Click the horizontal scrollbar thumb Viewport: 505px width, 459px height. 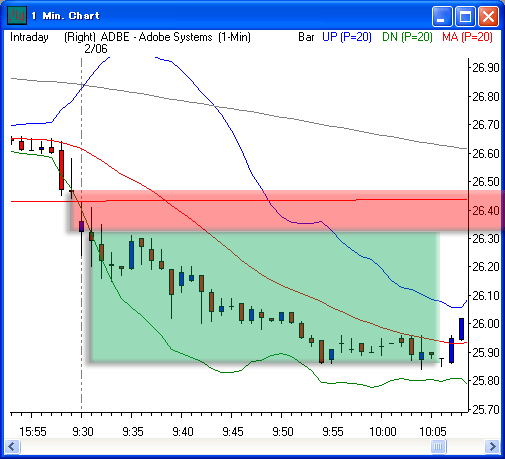(438, 446)
